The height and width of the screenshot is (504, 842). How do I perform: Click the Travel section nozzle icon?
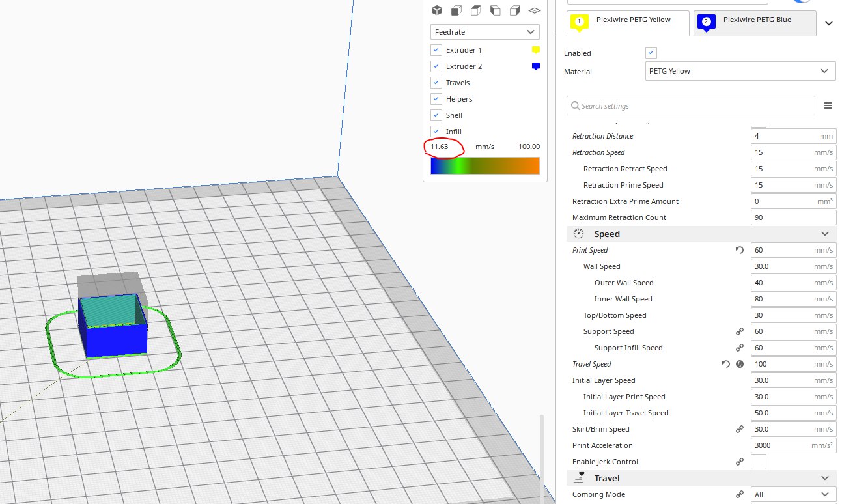[578, 478]
